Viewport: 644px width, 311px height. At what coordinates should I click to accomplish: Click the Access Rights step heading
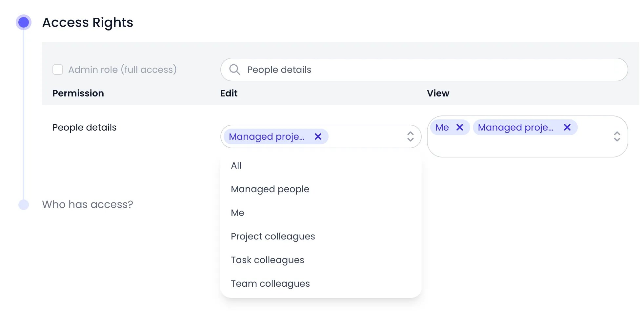coord(88,22)
